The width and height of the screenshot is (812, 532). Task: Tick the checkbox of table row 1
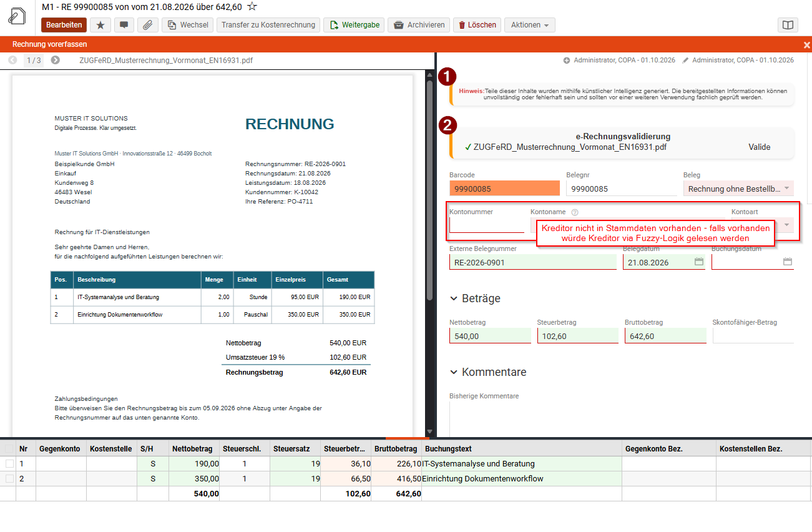9,464
